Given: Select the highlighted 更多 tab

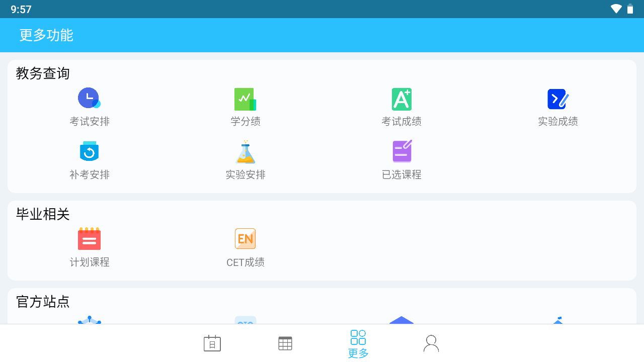Looking at the screenshot, I should (358, 343).
